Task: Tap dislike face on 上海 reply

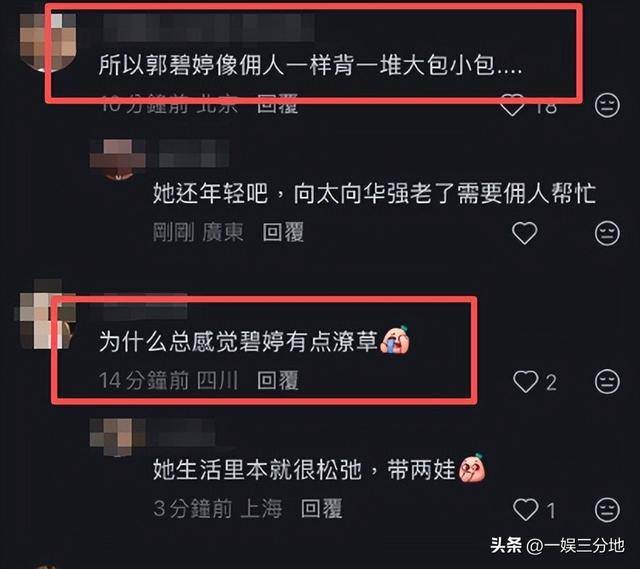Action: (x=607, y=509)
